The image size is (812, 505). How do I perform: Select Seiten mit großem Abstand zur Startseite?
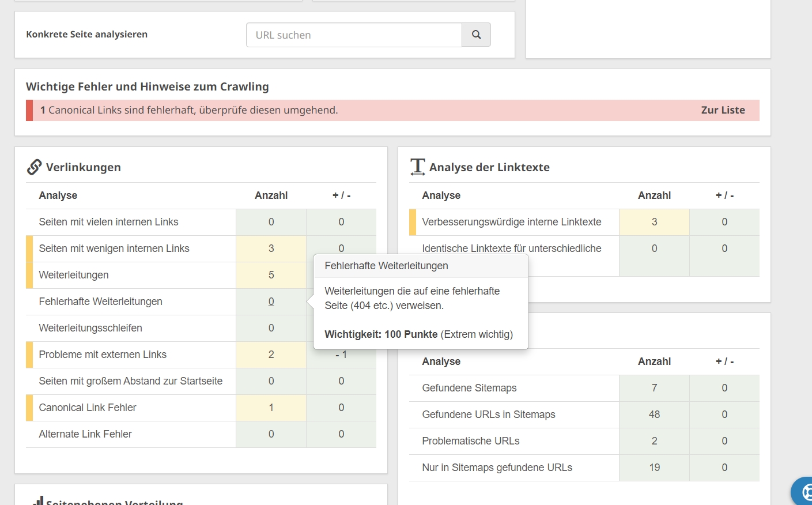click(x=130, y=381)
